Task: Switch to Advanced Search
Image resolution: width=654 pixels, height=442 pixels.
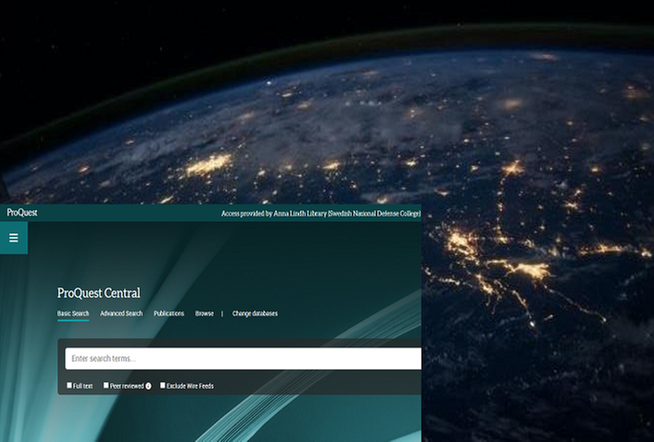Action: [x=121, y=314]
